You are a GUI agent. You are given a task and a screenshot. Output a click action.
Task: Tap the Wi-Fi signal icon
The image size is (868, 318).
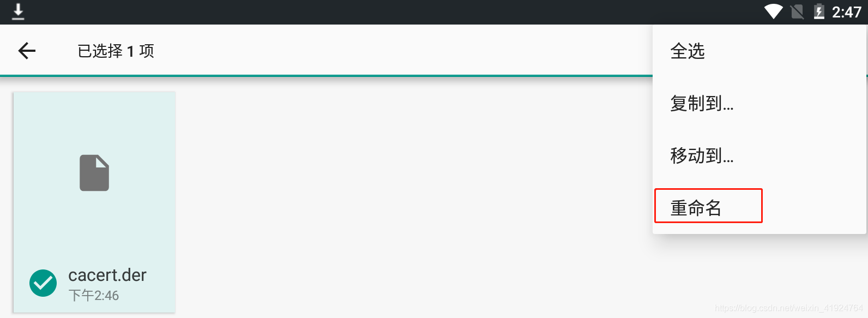click(x=773, y=11)
